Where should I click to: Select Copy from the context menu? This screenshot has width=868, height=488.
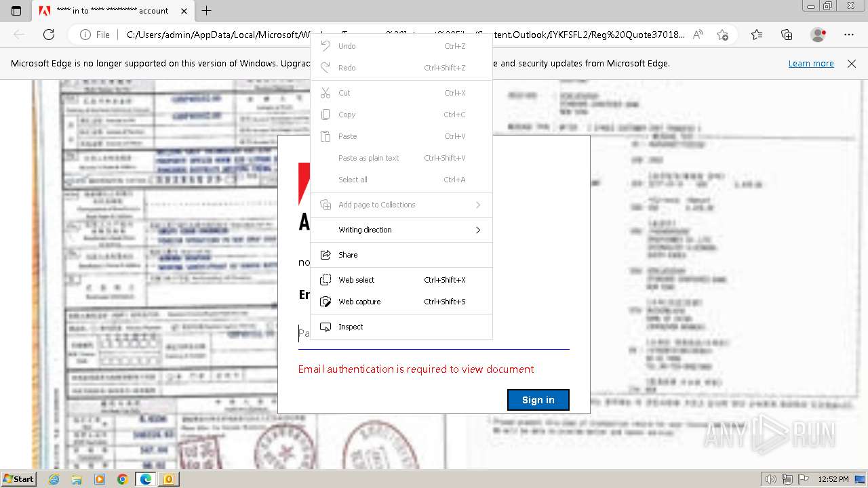(401, 115)
